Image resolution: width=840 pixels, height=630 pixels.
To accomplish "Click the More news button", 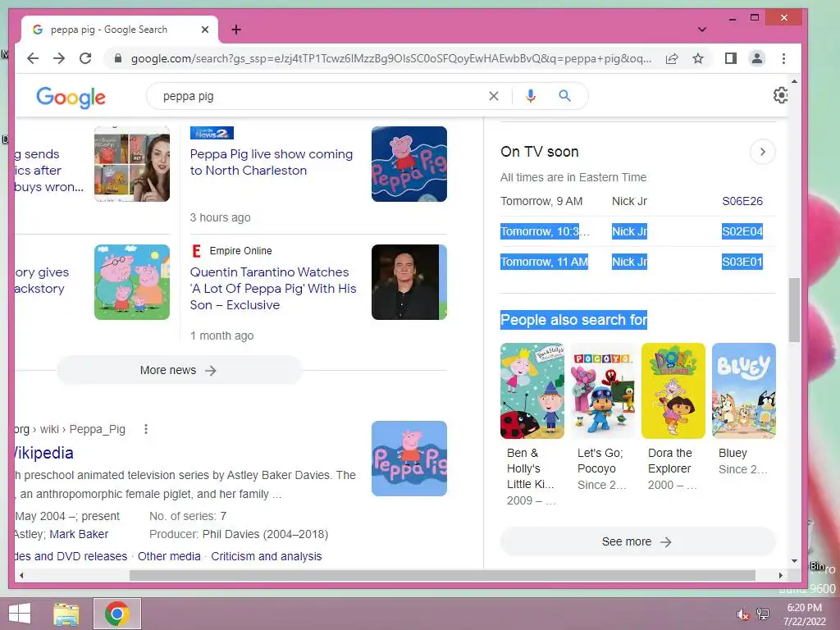I will click(x=180, y=370).
